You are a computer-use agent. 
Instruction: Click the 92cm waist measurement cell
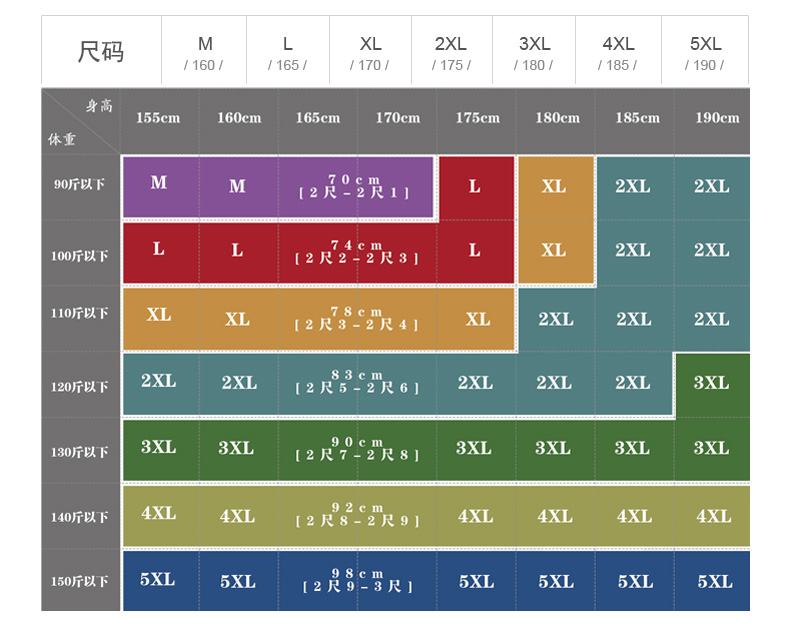point(356,515)
